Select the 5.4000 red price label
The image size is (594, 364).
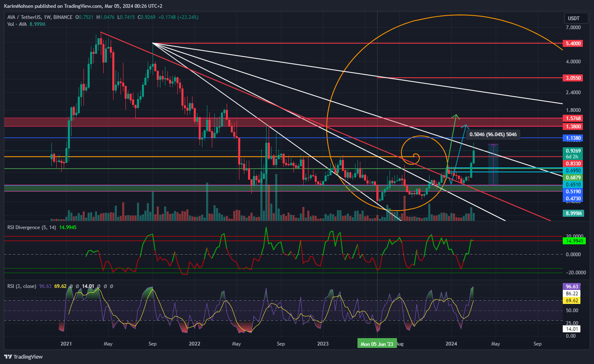point(573,43)
